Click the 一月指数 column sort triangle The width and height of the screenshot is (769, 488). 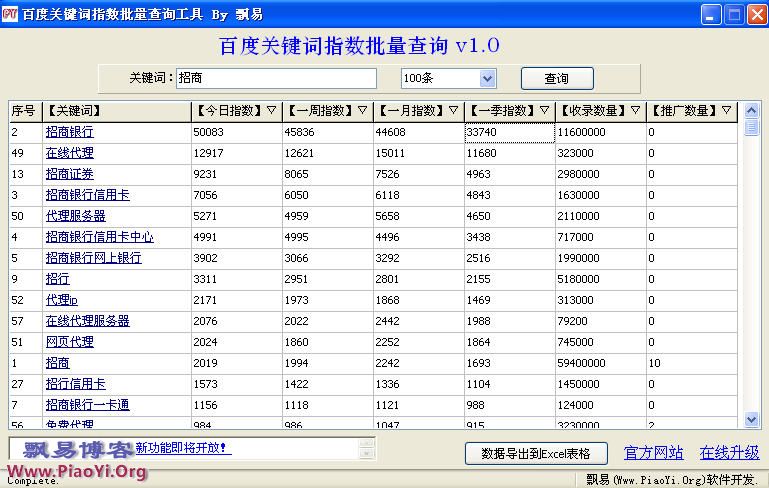point(454,110)
